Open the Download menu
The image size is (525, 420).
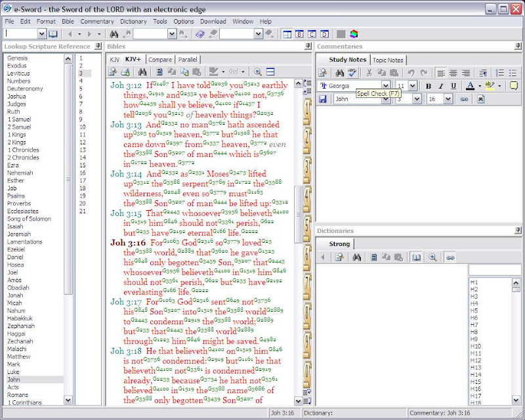click(213, 22)
